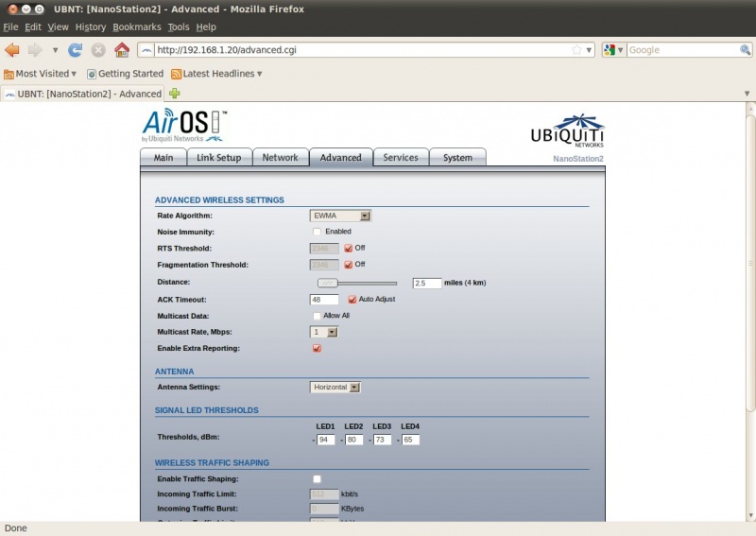Open the Multicast Rate dropdown
Image resolution: width=756 pixels, height=536 pixels.
tap(324, 332)
